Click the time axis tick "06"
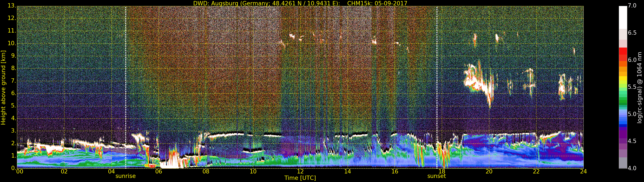Screen dimensions: 644x182 (159, 172)
